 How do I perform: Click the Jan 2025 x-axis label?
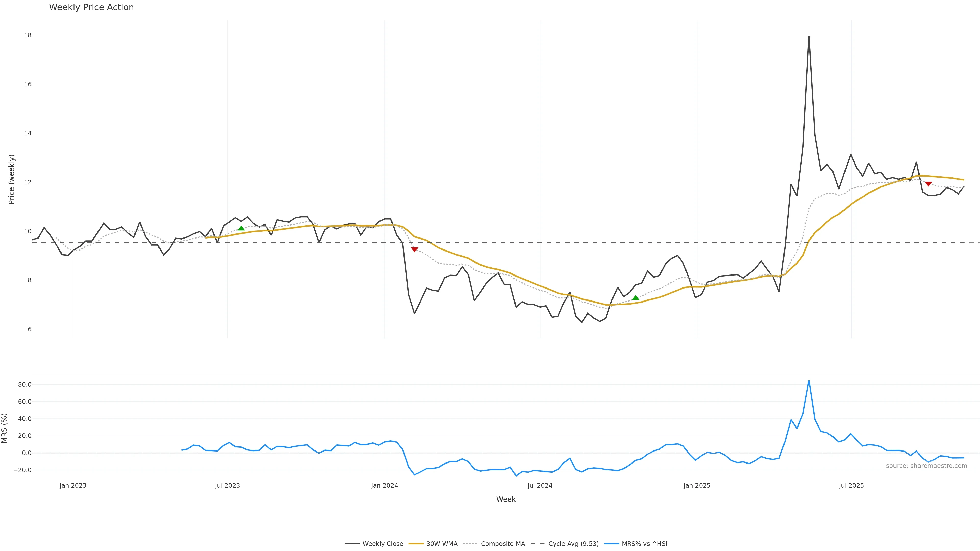pyautogui.click(x=697, y=486)
